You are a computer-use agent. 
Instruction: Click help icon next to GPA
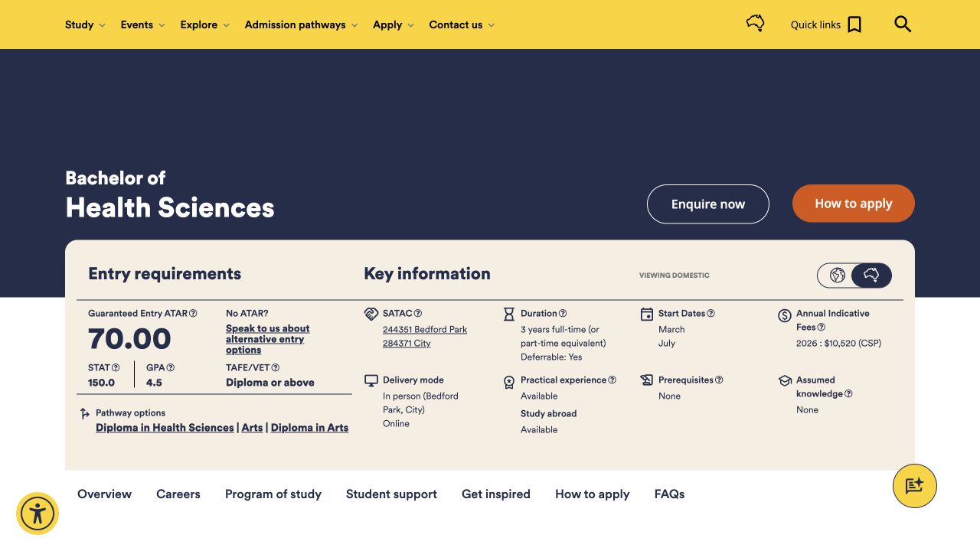171,367
